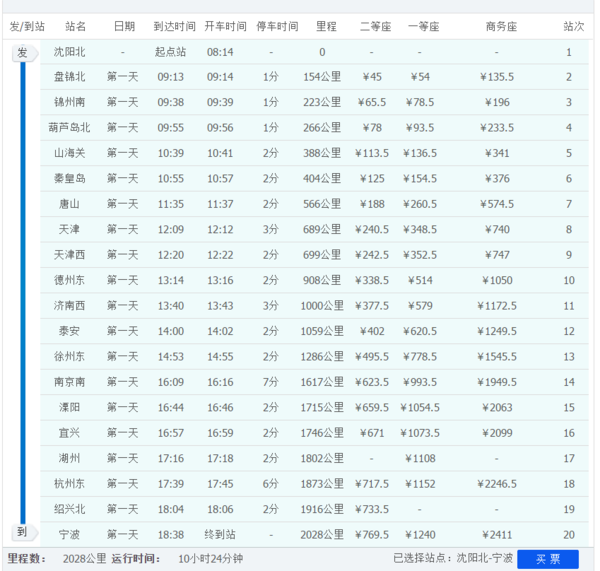Click the 买票 buy ticket button
The height and width of the screenshot is (571, 600).
(x=548, y=559)
